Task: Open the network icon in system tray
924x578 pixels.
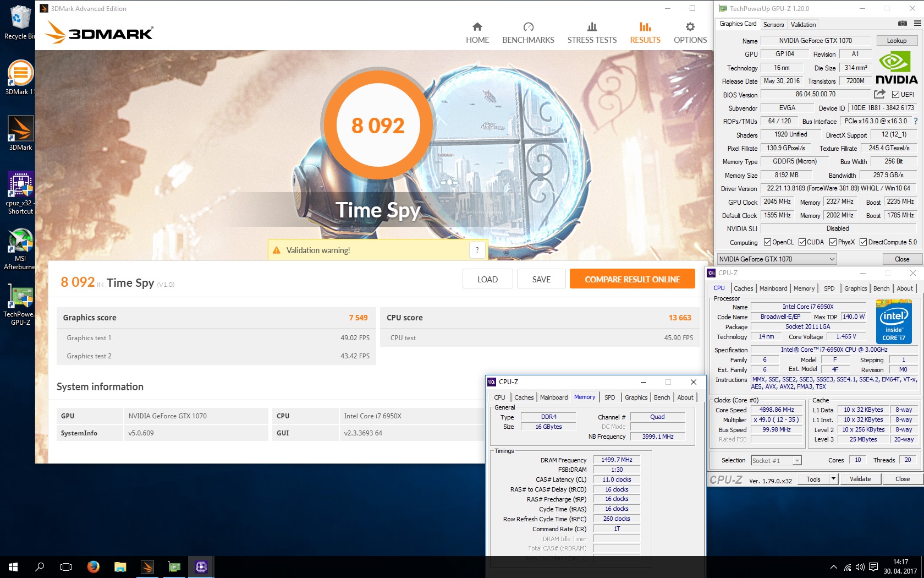Action: pos(848,567)
